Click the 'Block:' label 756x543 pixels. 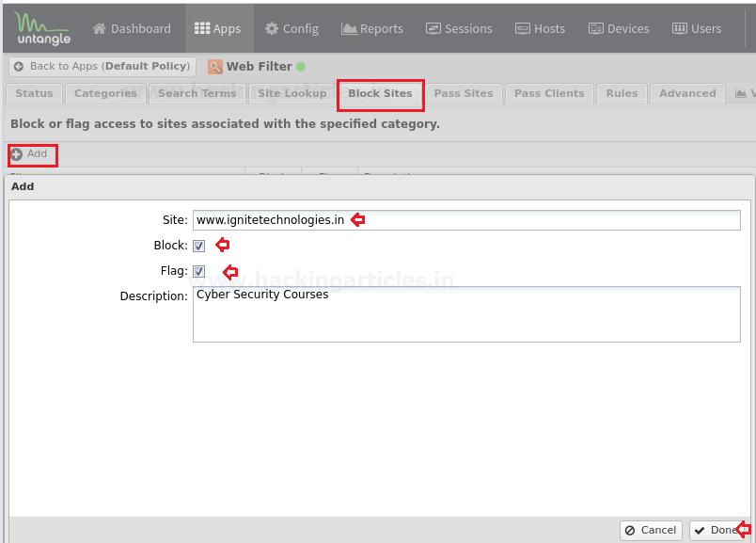pyautogui.click(x=171, y=246)
